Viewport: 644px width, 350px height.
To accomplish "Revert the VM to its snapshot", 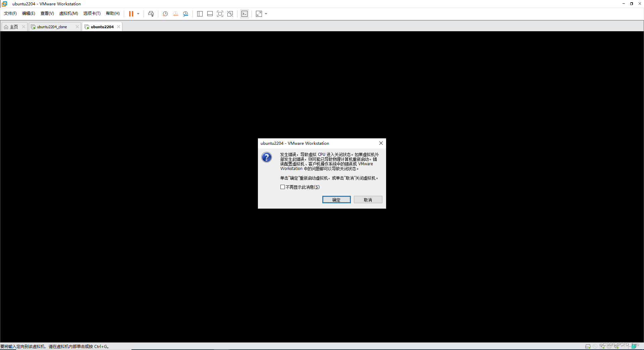I will point(175,14).
